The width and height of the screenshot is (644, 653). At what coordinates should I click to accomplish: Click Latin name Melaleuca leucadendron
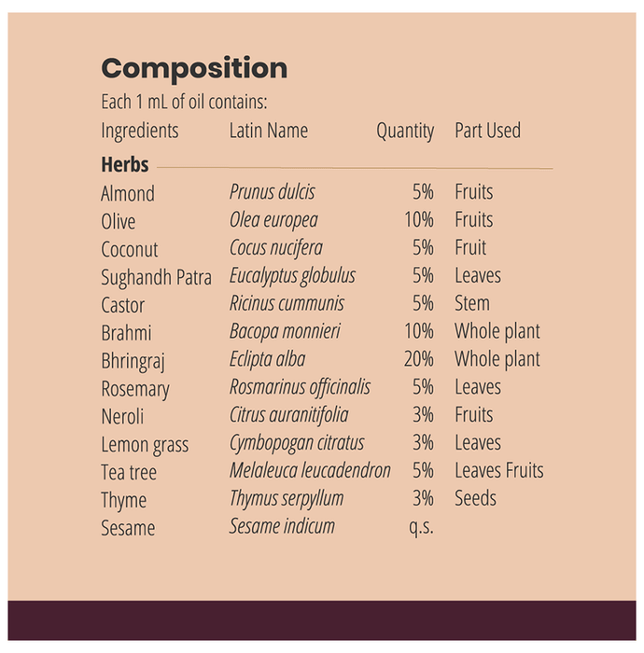[x=310, y=471]
